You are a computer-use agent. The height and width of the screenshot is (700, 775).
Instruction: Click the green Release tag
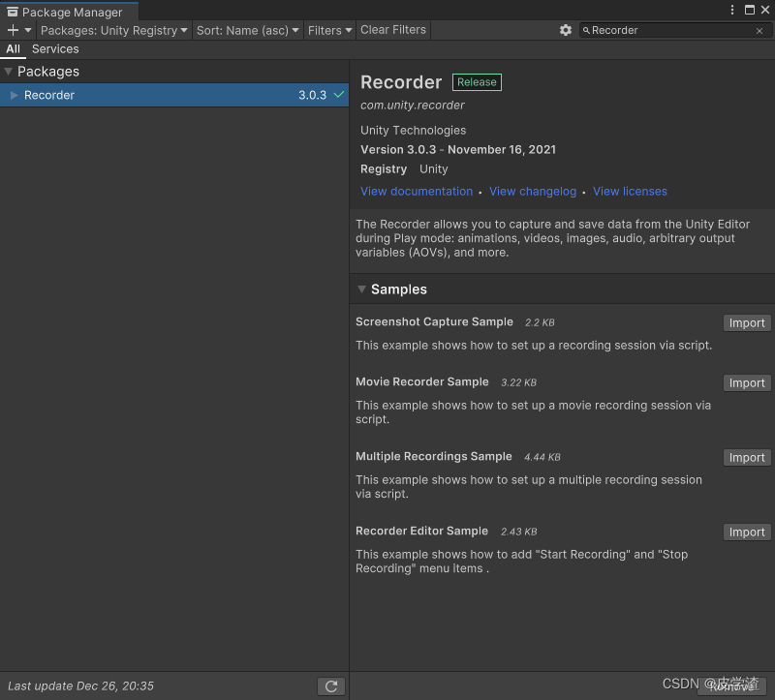477,82
